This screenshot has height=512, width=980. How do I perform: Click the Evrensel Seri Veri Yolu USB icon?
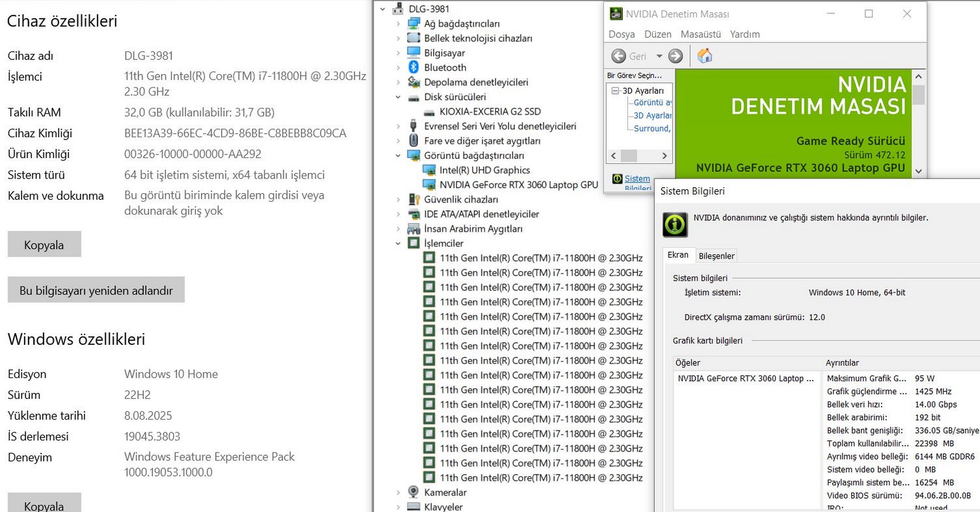tap(414, 126)
